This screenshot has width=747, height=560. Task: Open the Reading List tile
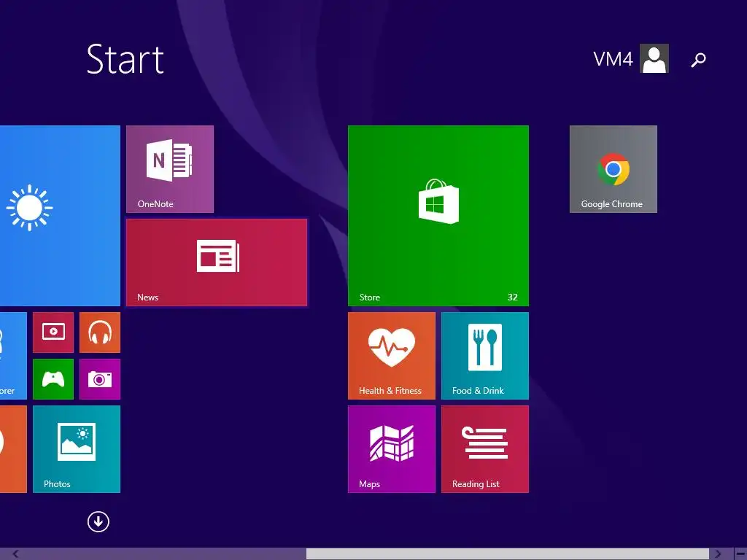[485, 449]
